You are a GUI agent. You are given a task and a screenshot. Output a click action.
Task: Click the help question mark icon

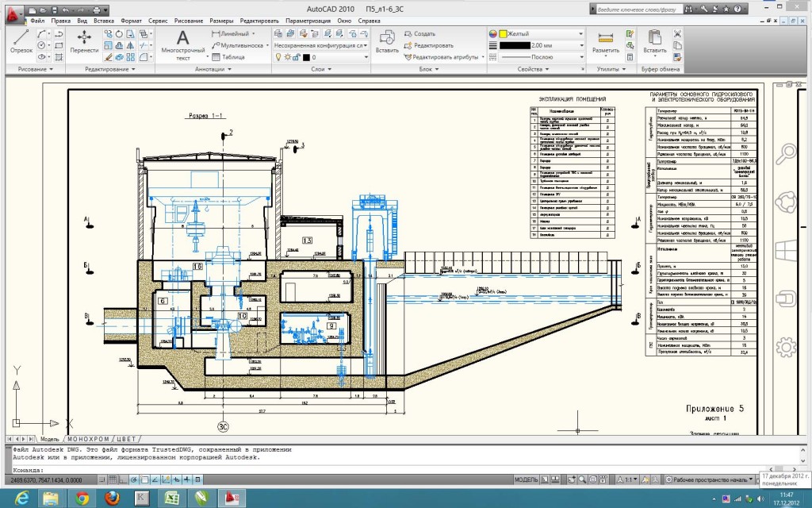(737, 9)
